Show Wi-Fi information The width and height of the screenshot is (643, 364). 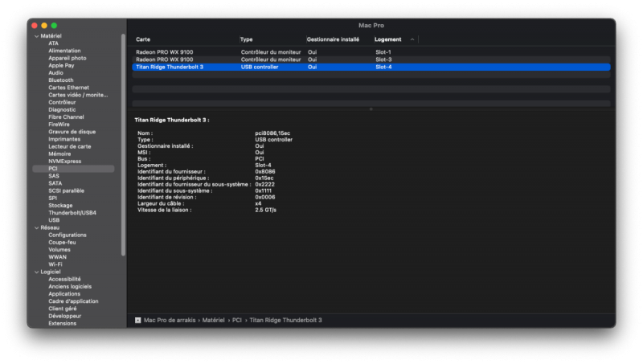(55, 265)
